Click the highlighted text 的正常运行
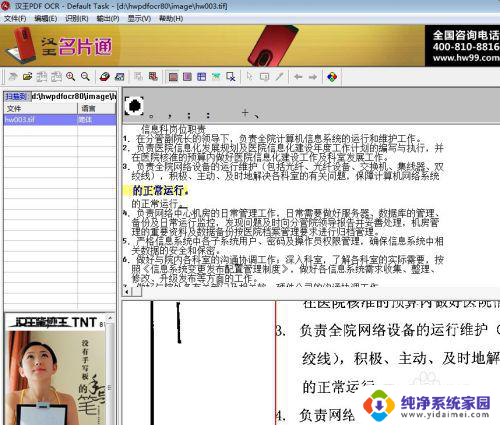500x425 pixels. pos(160,191)
